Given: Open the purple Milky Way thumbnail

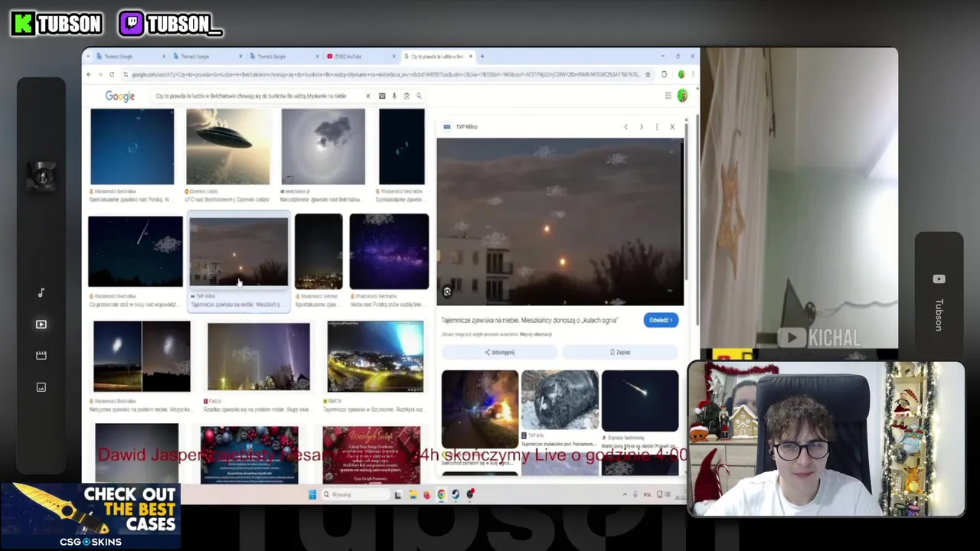Looking at the screenshot, I should click(389, 252).
